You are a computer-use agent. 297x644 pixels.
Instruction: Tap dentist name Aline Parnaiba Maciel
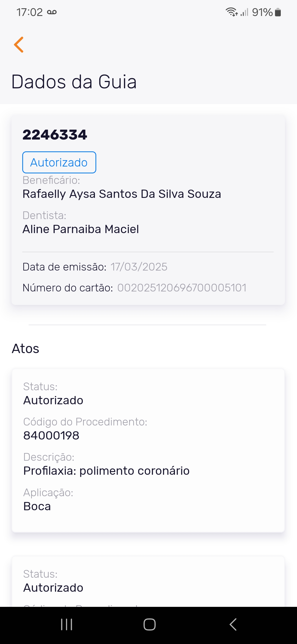pyautogui.click(x=81, y=229)
